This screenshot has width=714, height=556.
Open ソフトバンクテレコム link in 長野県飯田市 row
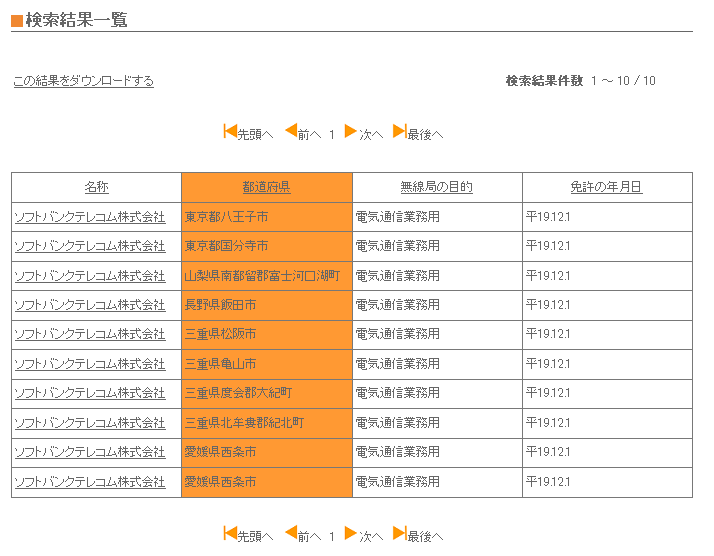click(x=90, y=305)
